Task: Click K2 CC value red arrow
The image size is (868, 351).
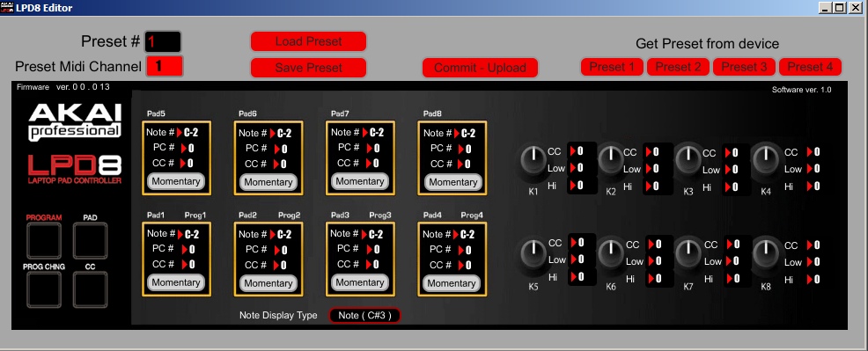Action: pos(648,151)
